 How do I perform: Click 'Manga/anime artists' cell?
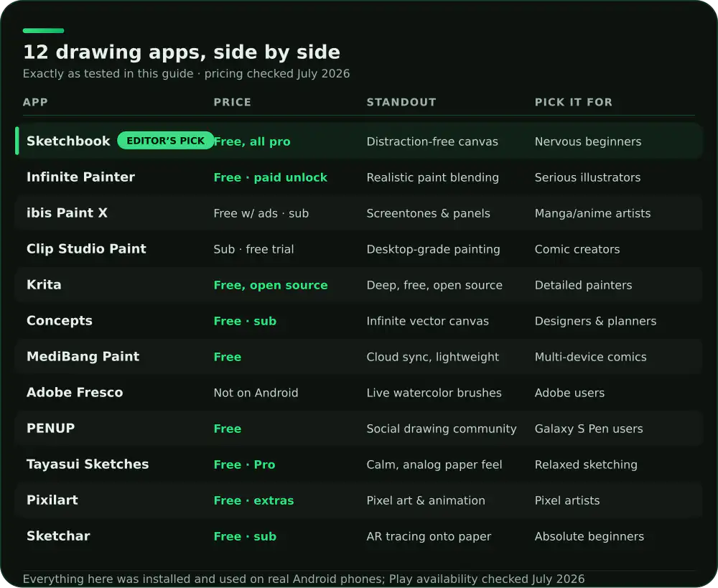[x=592, y=213]
